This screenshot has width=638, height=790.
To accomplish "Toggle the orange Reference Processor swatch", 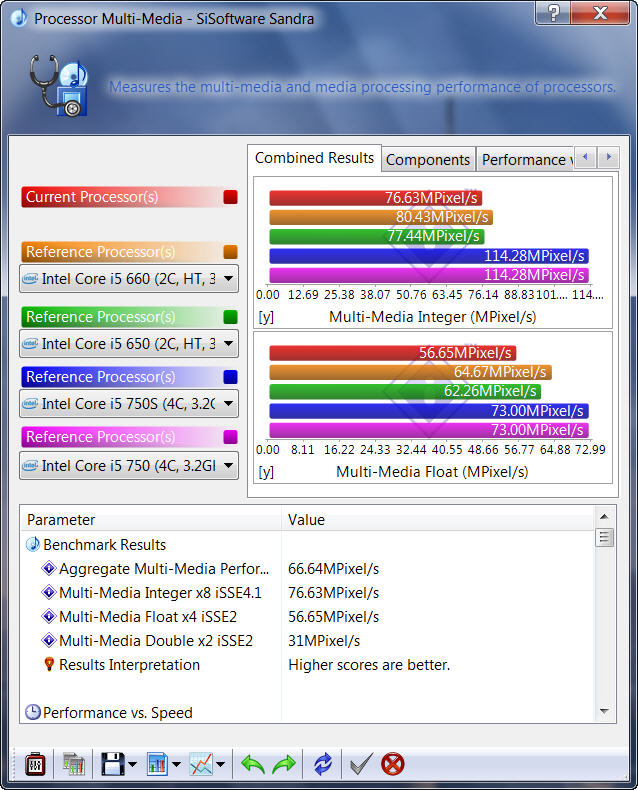I will [x=230, y=252].
